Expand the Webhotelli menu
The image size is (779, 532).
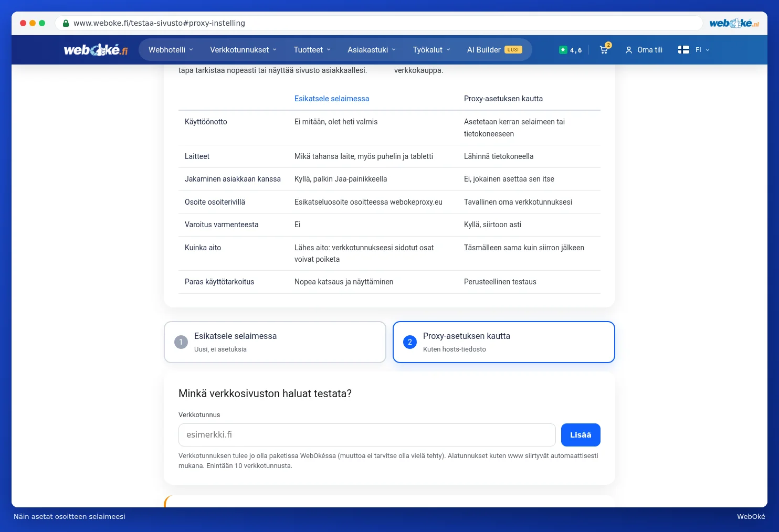[x=171, y=50]
